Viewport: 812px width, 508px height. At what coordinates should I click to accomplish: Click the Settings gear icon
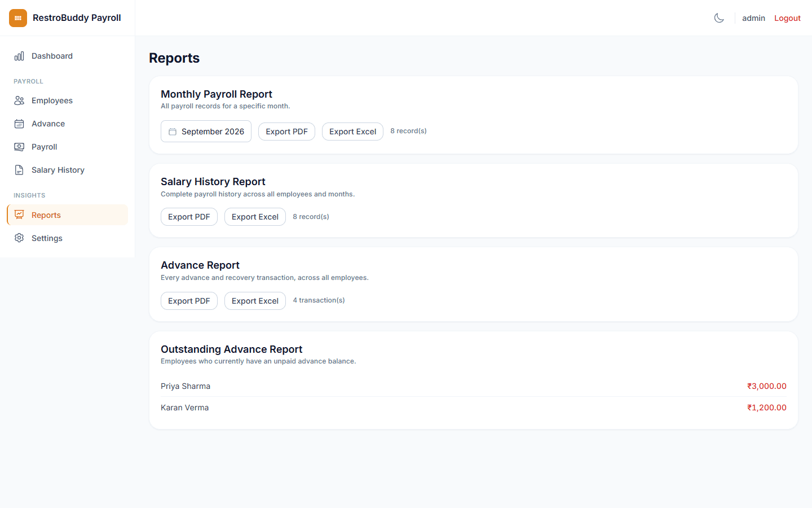[19, 238]
